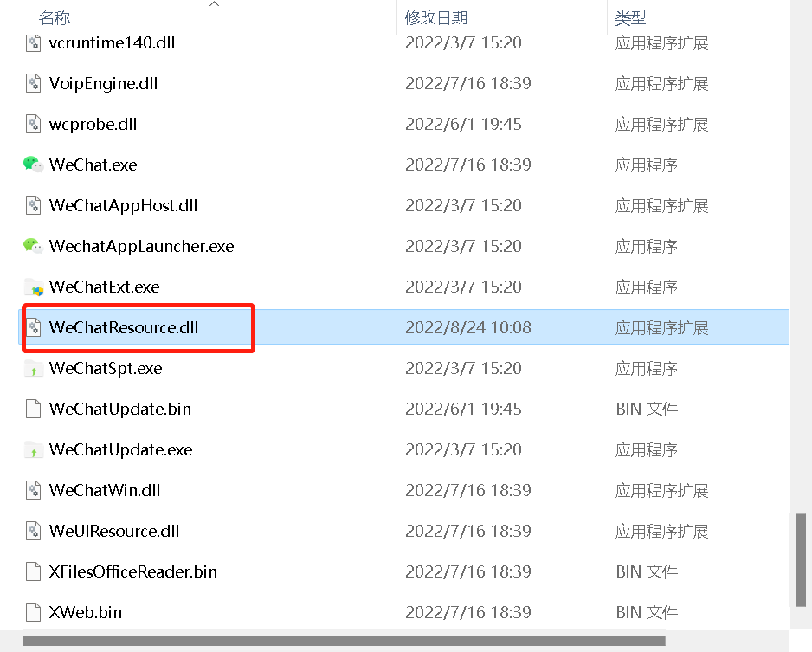Viewport: 812px width, 652px height.
Task: Select the file name WeChatResource.dll
Action: point(124,327)
